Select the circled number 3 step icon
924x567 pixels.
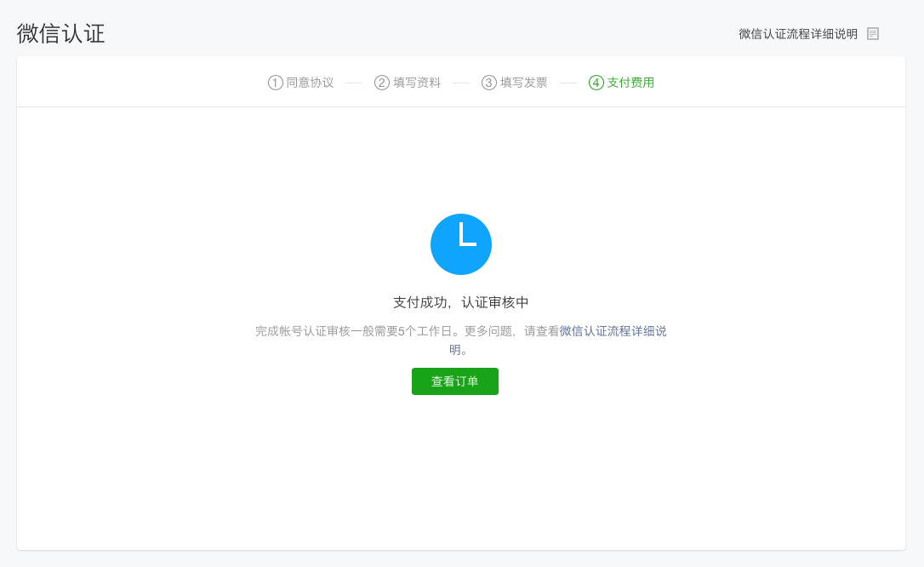pyautogui.click(x=488, y=83)
